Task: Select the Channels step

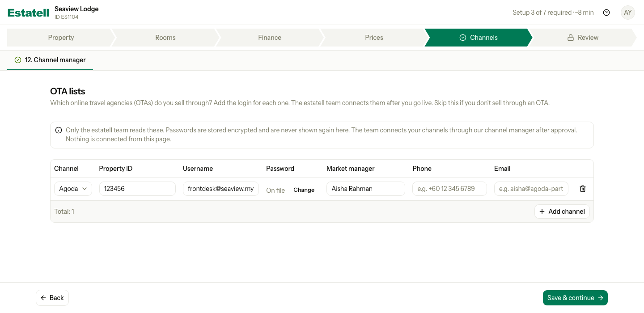Action: click(x=479, y=38)
